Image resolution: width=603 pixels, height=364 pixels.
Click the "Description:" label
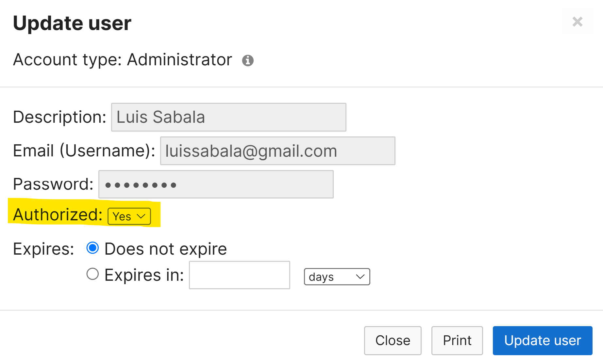(60, 117)
